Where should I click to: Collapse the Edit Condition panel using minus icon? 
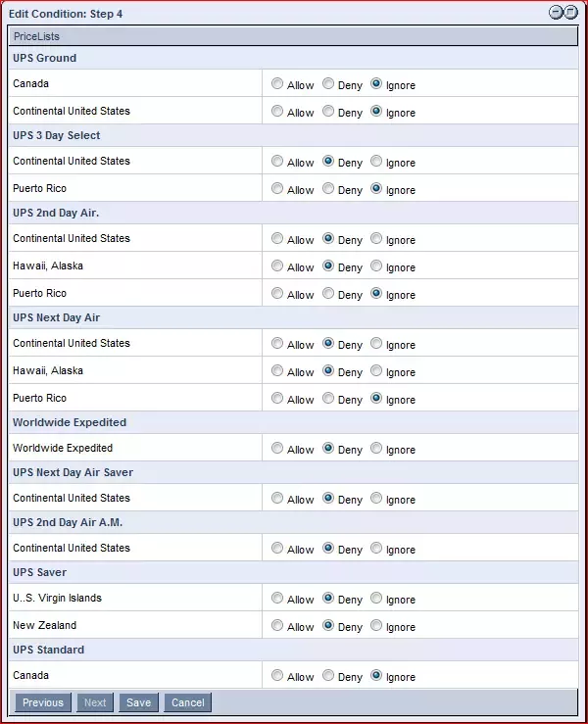(x=556, y=12)
